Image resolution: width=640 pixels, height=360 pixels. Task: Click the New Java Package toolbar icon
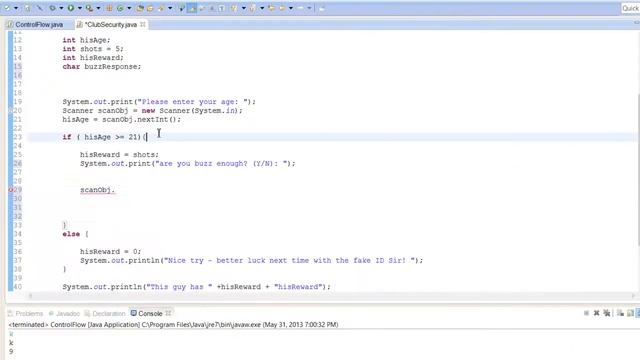[x=109, y=8]
